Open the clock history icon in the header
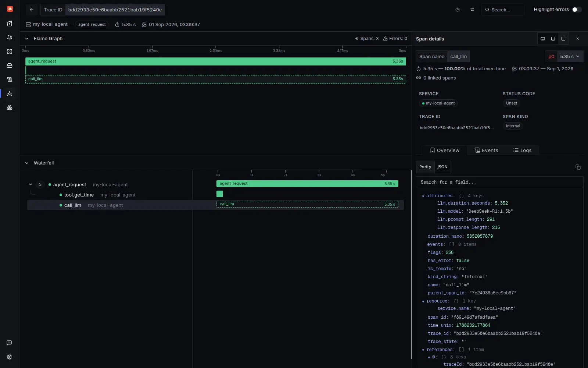This screenshot has width=588, height=368. click(458, 10)
